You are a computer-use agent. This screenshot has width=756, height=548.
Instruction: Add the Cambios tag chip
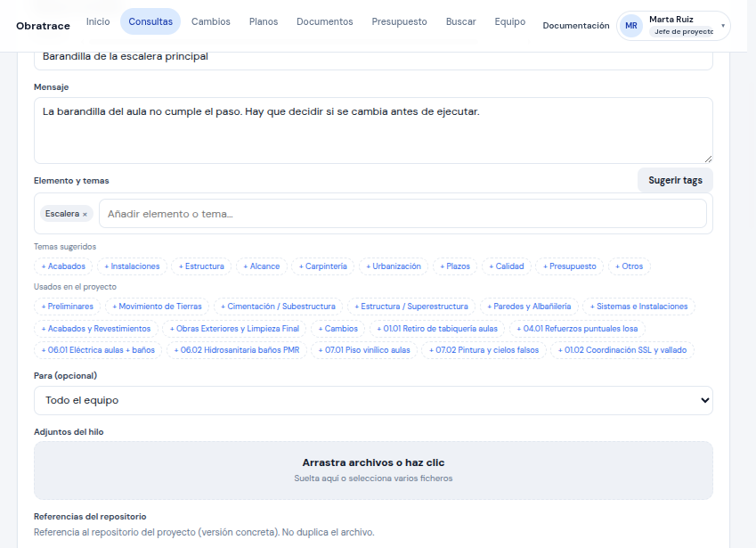(x=338, y=329)
